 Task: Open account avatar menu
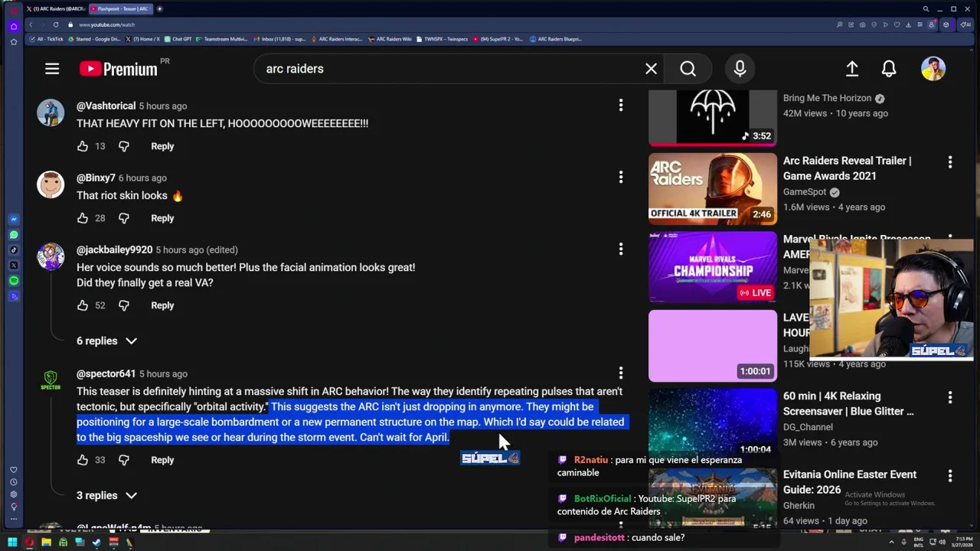[x=933, y=69]
